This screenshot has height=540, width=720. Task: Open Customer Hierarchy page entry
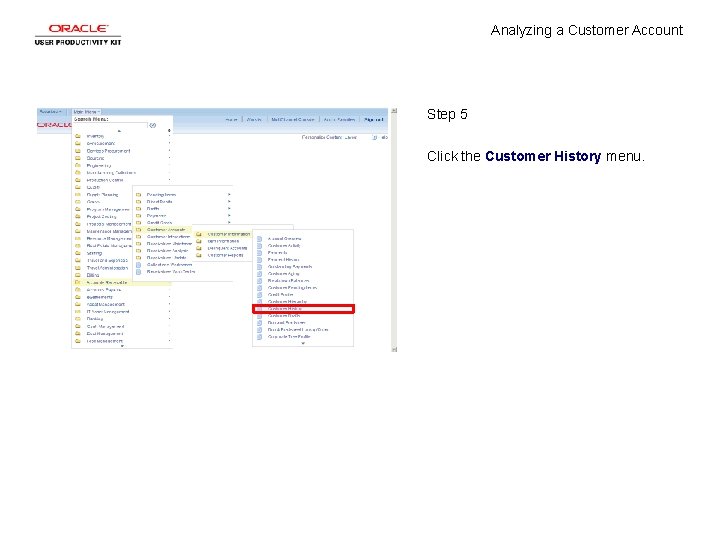pyautogui.click(x=287, y=302)
